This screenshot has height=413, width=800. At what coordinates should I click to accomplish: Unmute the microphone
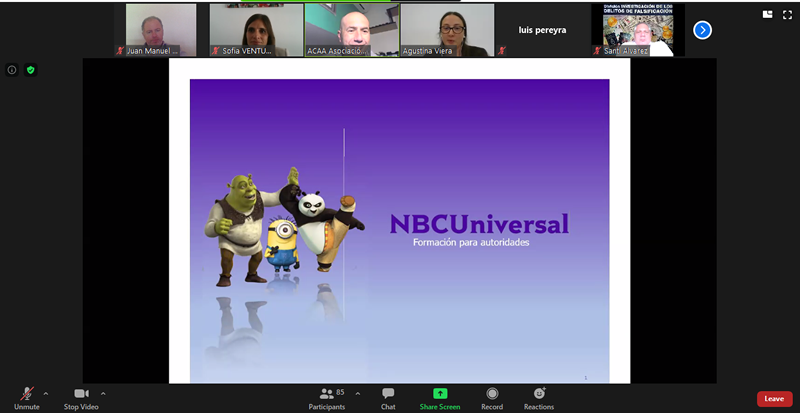pos(27,398)
